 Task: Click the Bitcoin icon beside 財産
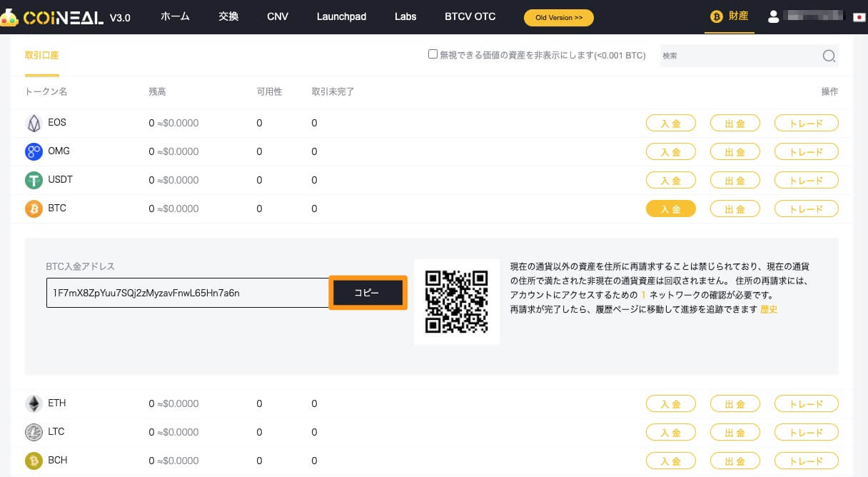coord(716,16)
